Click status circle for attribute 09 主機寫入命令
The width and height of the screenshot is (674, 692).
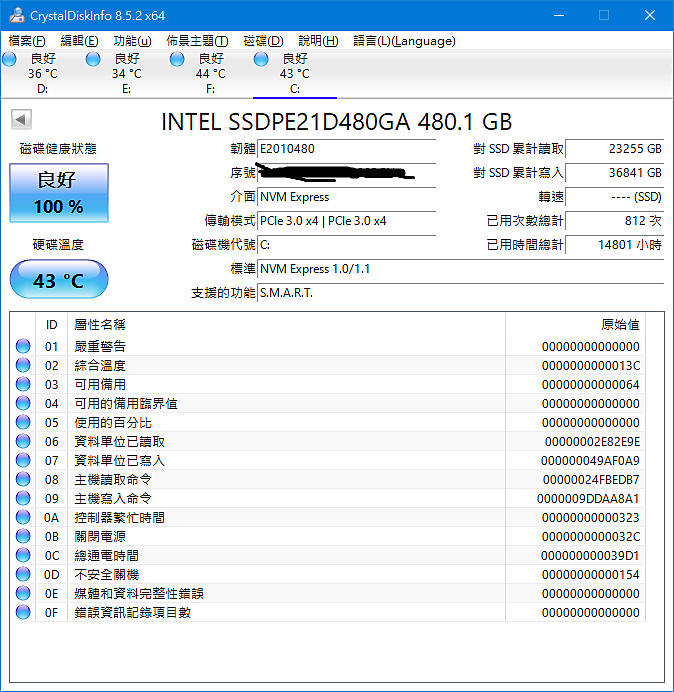pos(23,498)
